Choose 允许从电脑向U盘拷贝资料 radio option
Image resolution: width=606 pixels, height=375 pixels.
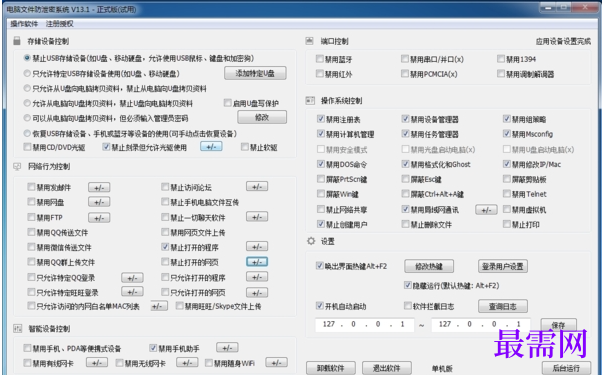(27, 103)
